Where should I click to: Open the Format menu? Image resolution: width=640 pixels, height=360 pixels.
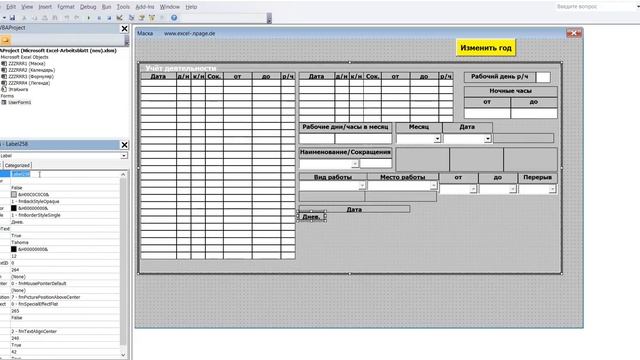click(x=66, y=7)
